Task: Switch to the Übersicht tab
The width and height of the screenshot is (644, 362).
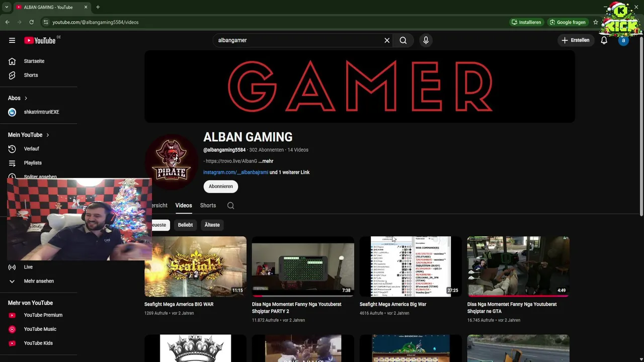Action: click(159, 206)
